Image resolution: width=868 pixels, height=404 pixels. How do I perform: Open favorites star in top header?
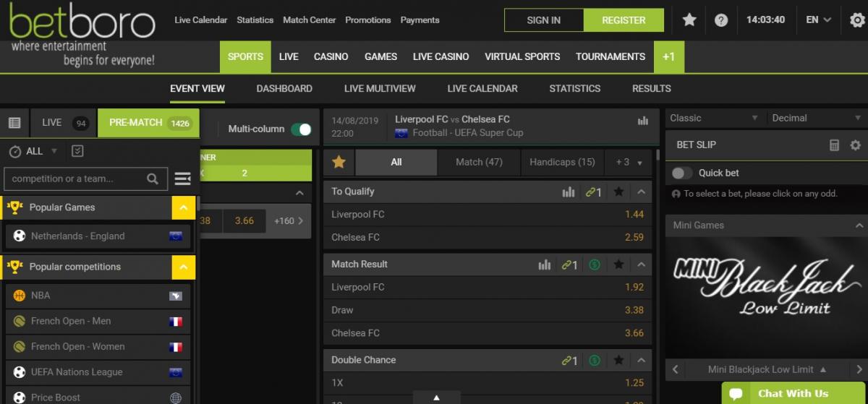click(x=689, y=20)
